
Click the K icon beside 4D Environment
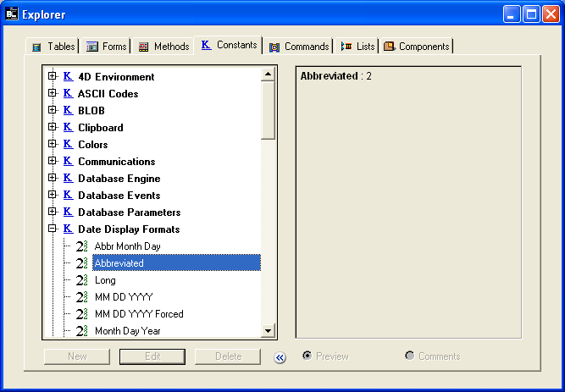pos(68,77)
